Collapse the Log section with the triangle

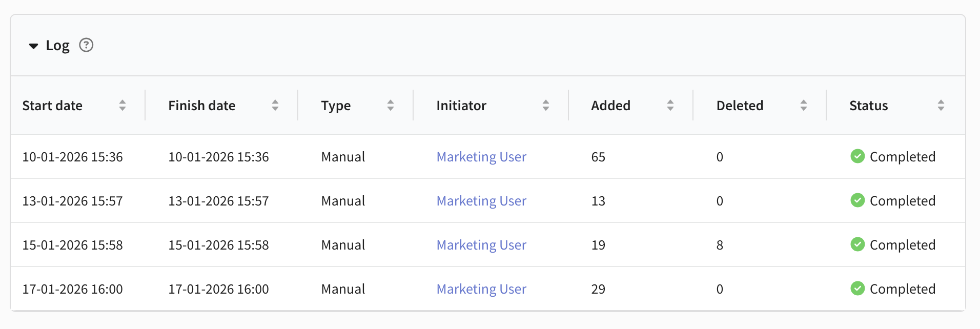pyautogui.click(x=34, y=46)
